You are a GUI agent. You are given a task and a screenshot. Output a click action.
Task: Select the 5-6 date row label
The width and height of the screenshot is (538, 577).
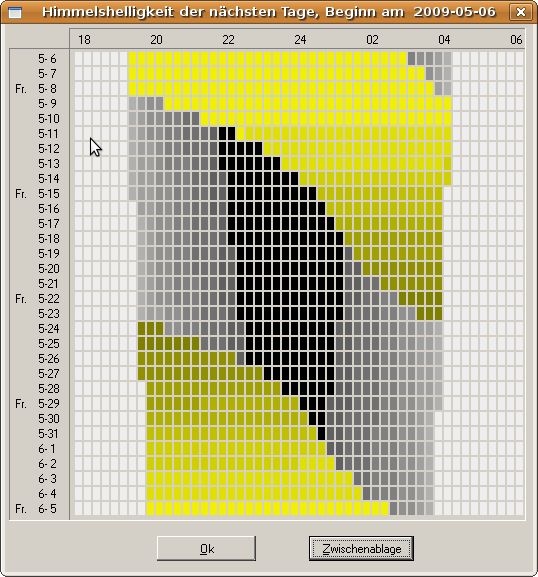[x=47, y=59]
